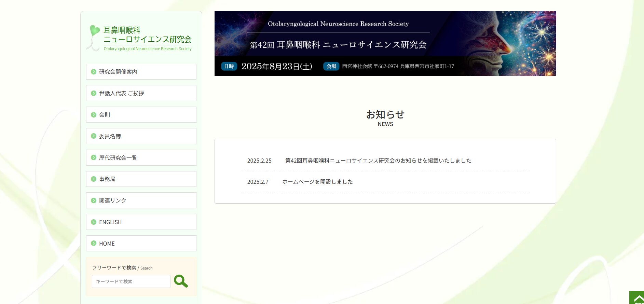
Task: Click the arrow icon beside 会則
Action: (94, 115)
